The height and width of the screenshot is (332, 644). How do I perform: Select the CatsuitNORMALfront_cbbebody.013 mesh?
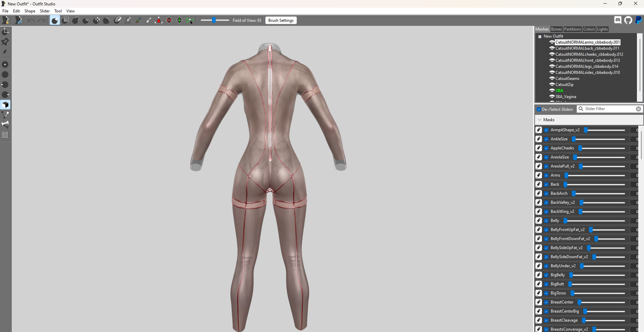(x=587, y=60)
